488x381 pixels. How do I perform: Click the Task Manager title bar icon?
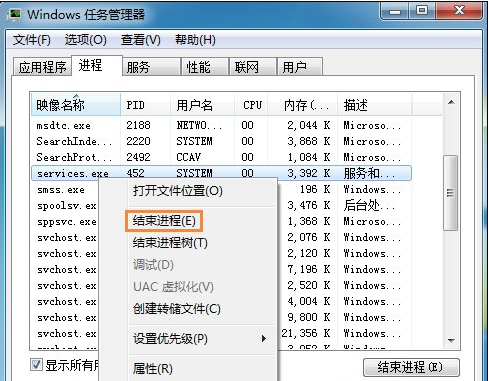click(14, 14)
